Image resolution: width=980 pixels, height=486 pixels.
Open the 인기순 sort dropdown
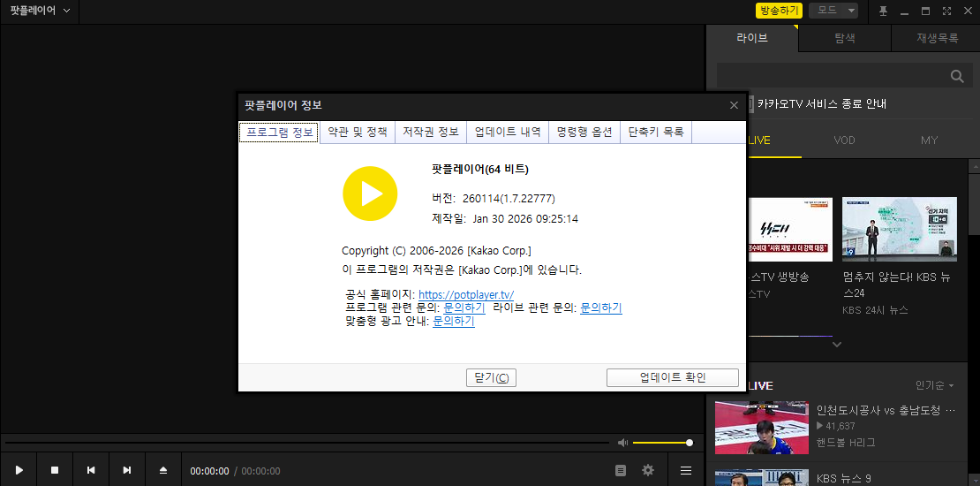935,385
